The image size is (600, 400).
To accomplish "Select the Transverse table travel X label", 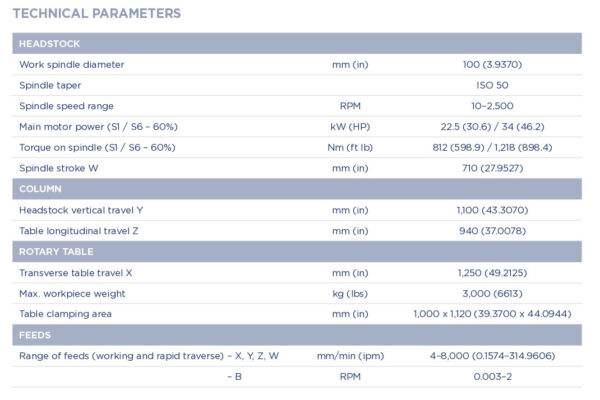I will click(76, 273).
